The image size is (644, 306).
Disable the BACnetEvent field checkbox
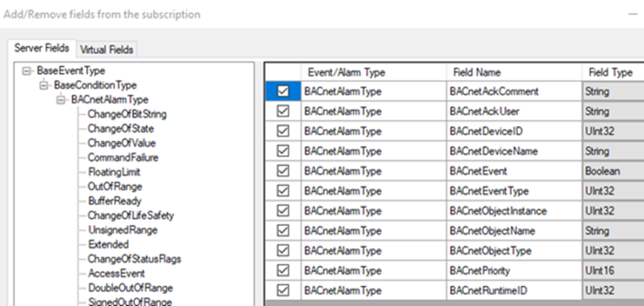point(283,171)
